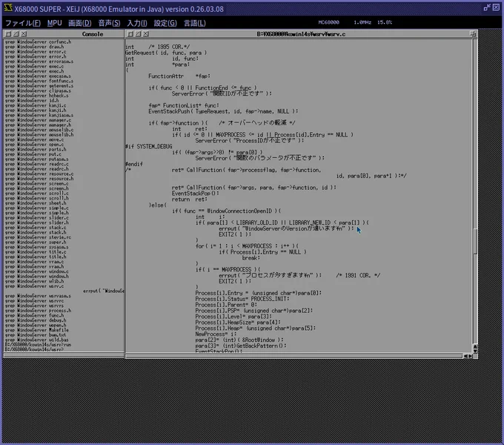This screenshot has height=445, width=504.
Task: Click the 'EventStackPop();' code line
Action: tap(195, 194)
